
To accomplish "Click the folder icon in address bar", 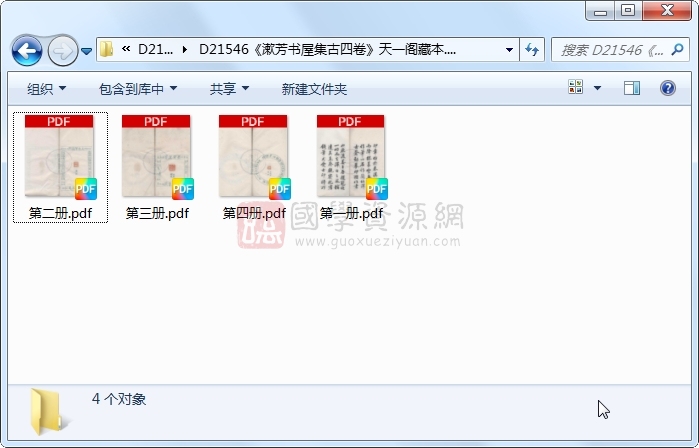I will [x=106, y=49].
